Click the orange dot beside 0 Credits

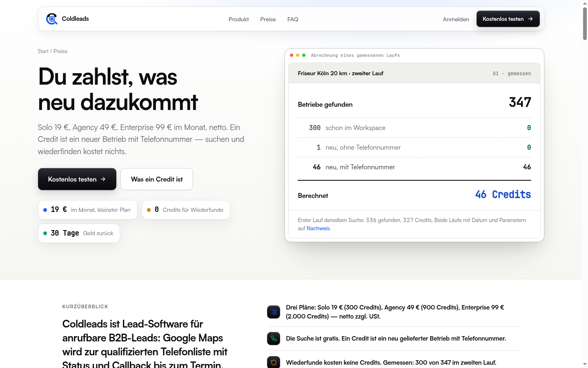point(149,210)
